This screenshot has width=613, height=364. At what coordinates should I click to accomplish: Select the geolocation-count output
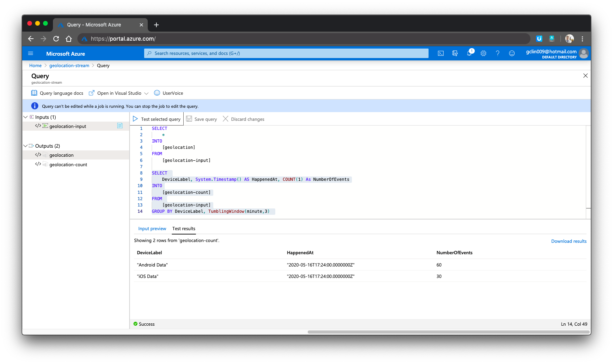point(68,164)
